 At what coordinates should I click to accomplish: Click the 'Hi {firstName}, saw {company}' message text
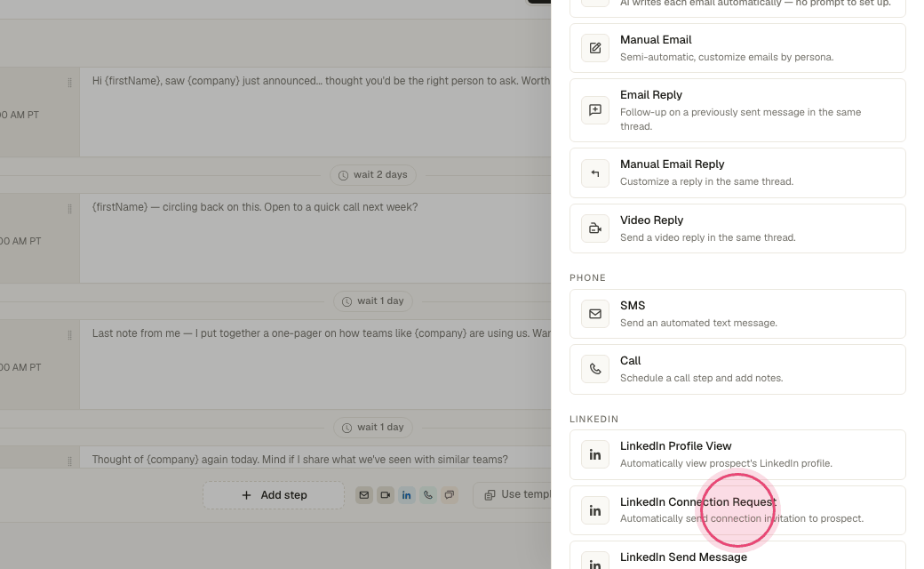[321, 81]
